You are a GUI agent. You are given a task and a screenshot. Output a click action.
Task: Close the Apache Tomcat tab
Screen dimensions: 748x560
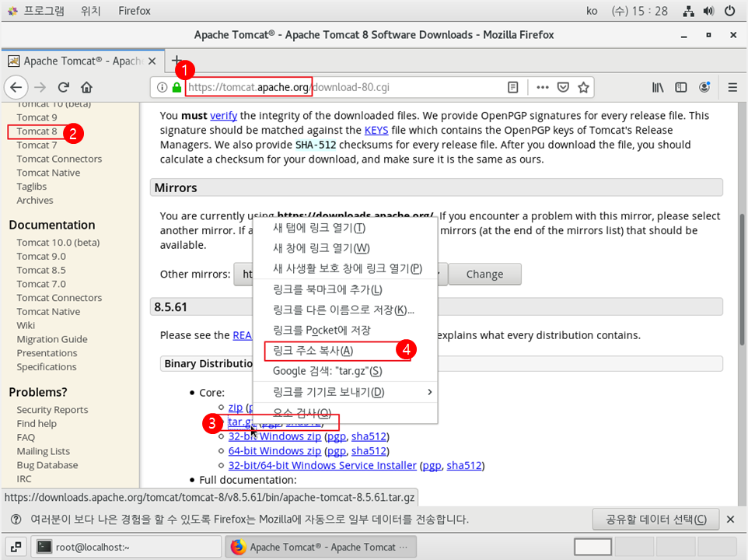click(x=152, y=61)
